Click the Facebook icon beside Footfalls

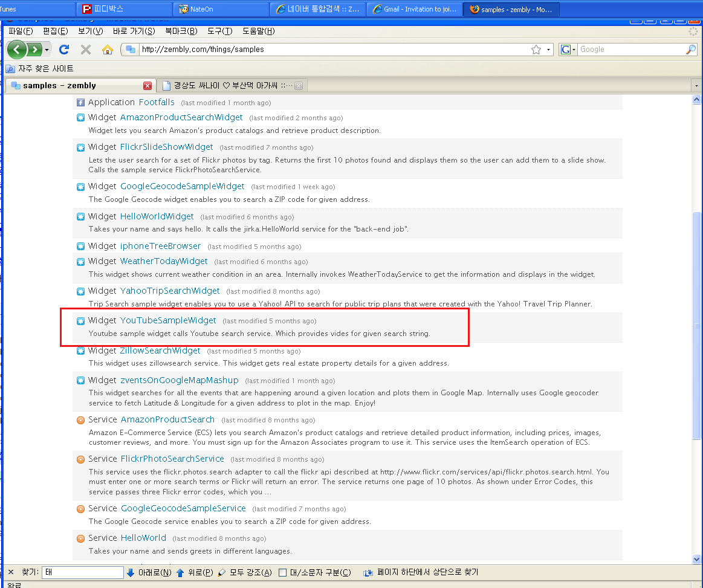[81, 103]
